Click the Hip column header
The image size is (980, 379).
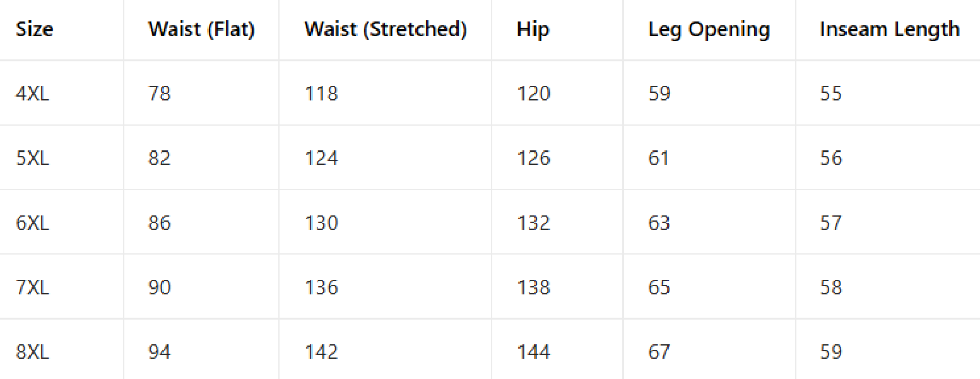[533, 30]
